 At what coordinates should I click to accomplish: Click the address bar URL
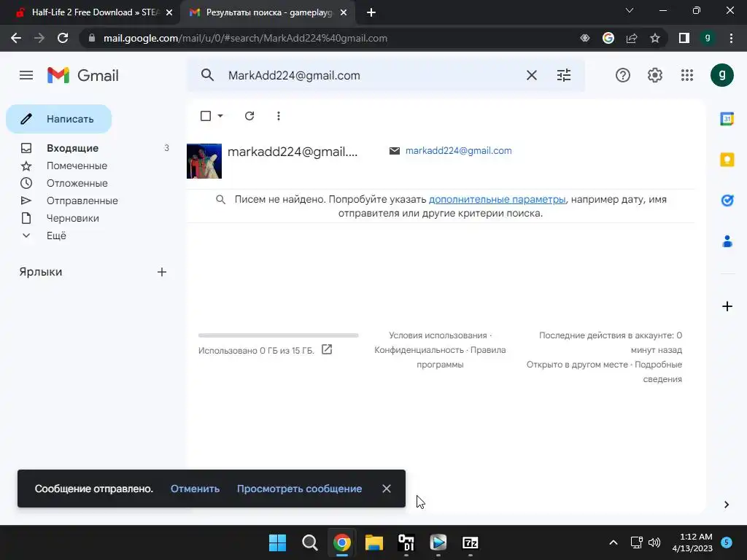coord(245,38)
